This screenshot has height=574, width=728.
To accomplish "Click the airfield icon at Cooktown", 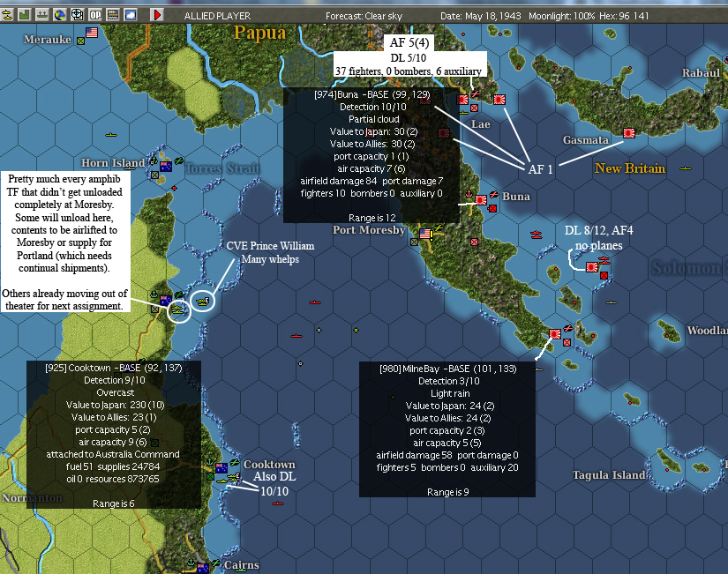I will point(234,462).
